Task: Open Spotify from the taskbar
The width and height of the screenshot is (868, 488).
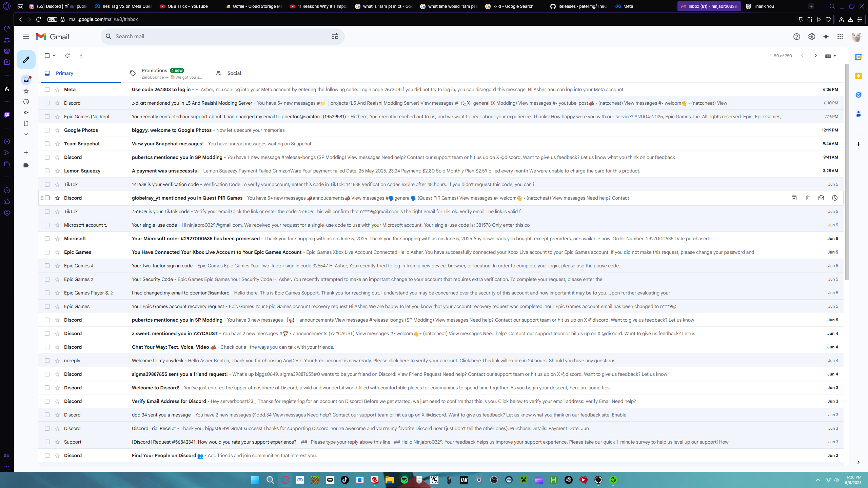Action: click(405, 480)
